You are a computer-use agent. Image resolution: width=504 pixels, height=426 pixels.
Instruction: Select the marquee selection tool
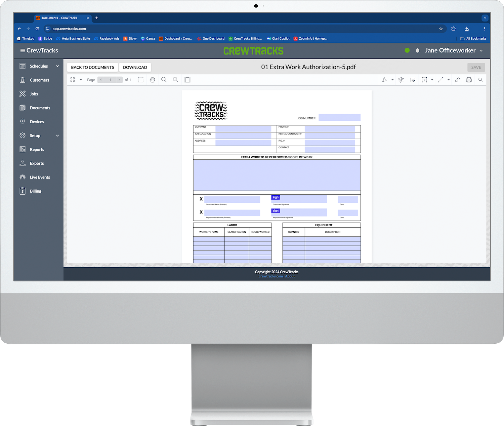[x=141, y=80]
